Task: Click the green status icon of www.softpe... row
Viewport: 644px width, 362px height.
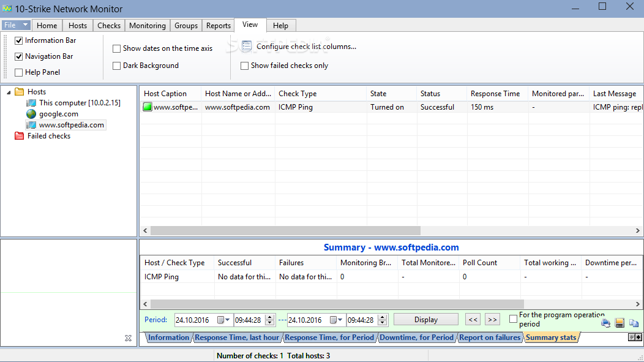Action: (x=148, y=107)
